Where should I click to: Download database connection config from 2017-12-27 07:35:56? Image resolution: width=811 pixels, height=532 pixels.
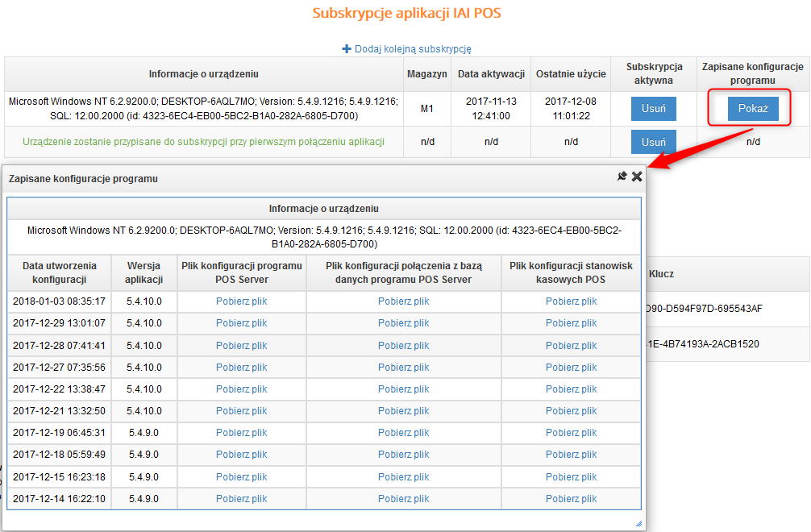coord(403,368)
